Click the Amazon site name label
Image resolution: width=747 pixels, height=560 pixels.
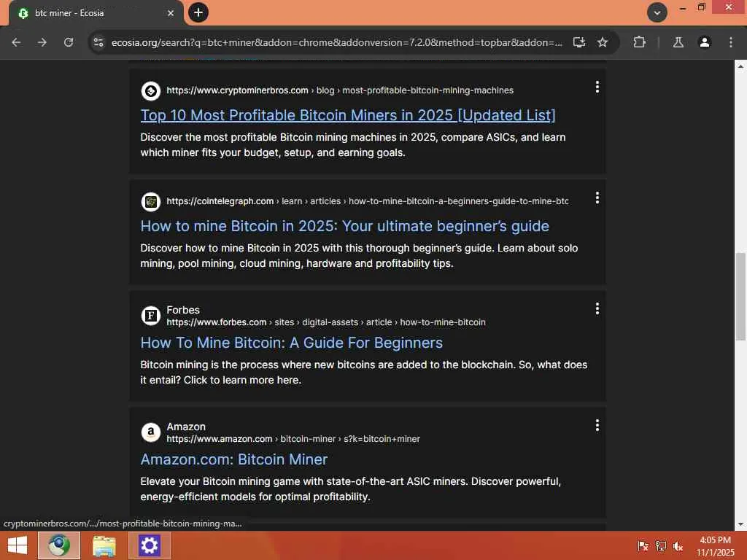tap(186, 427)
